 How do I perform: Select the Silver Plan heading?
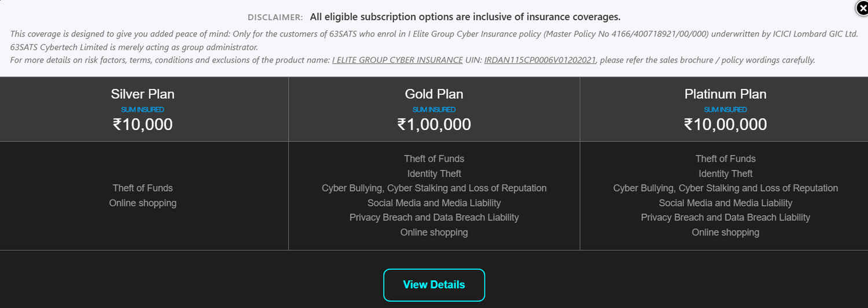142,94
